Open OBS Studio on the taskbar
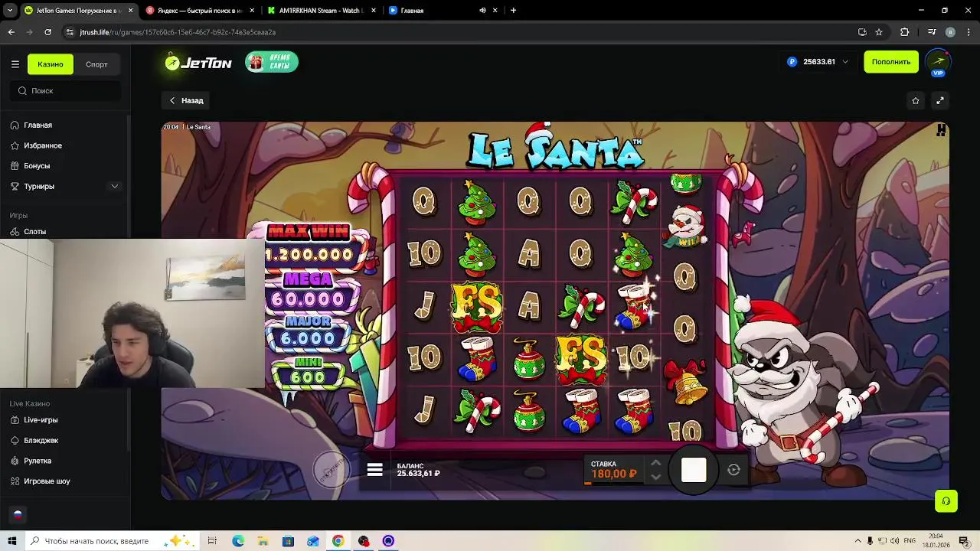980x551 pixels. coord(364,541)
